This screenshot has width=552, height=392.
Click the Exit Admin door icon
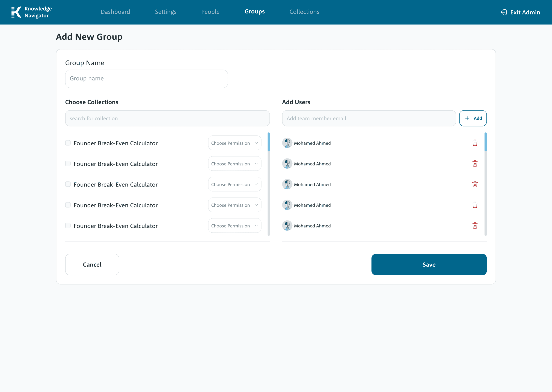click(503, 12)
